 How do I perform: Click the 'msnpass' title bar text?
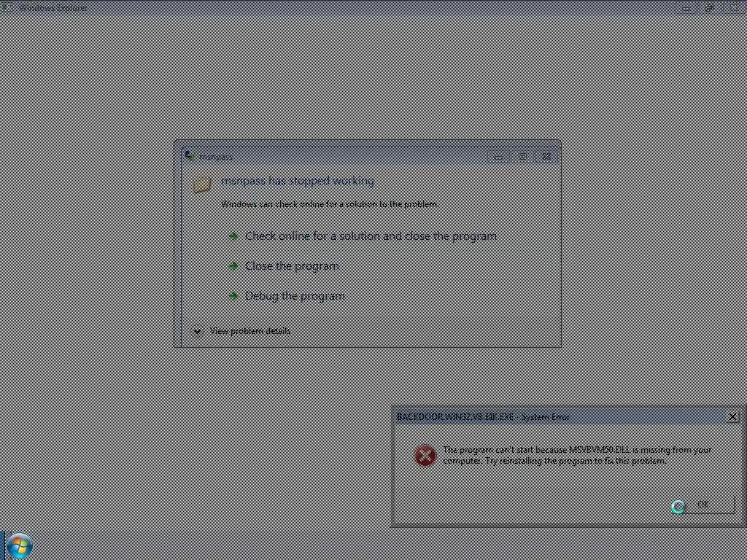pos(216,157)
